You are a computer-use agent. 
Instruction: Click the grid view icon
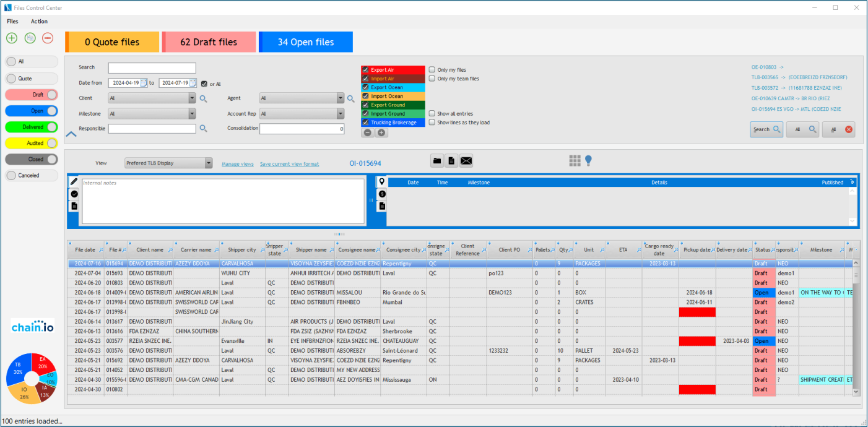pos(575,161)
